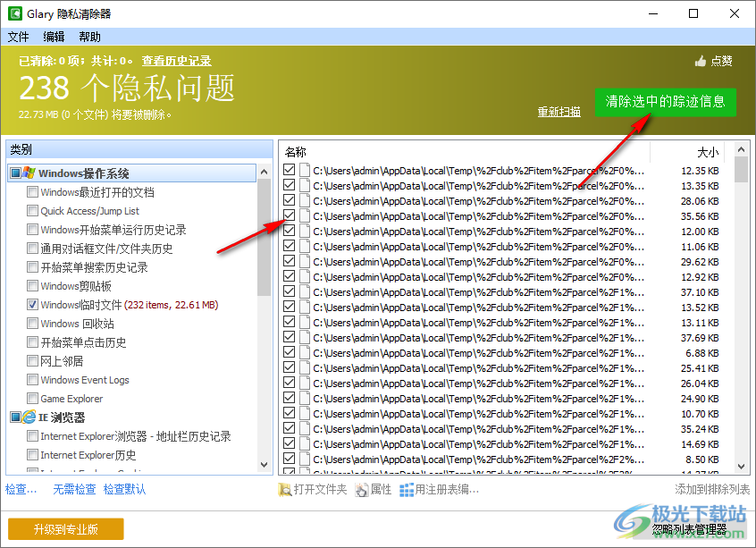Check the Quick Access/Jump List option
This screenshot has width=756, height=548.
[32, 211]
